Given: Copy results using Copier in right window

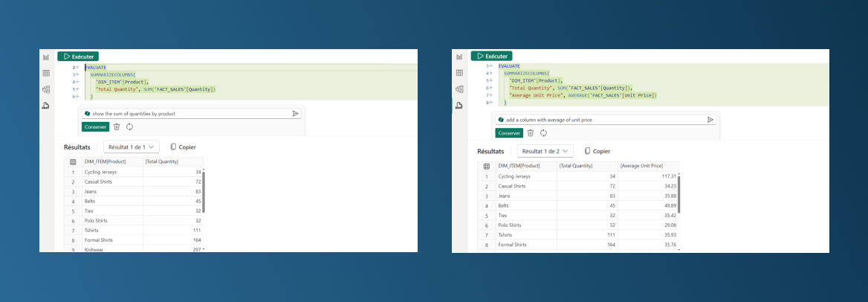Looking at the screenshot, I should click(x=597, y=151).
